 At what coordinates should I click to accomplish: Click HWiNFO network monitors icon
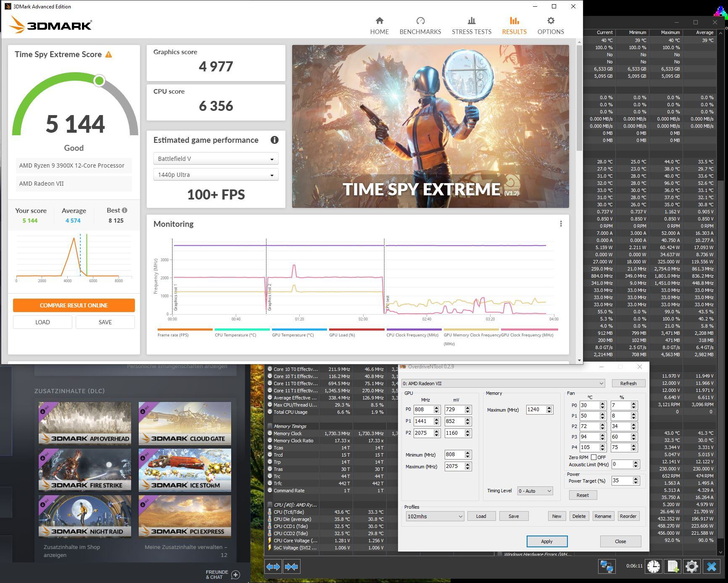pos(607,566)
